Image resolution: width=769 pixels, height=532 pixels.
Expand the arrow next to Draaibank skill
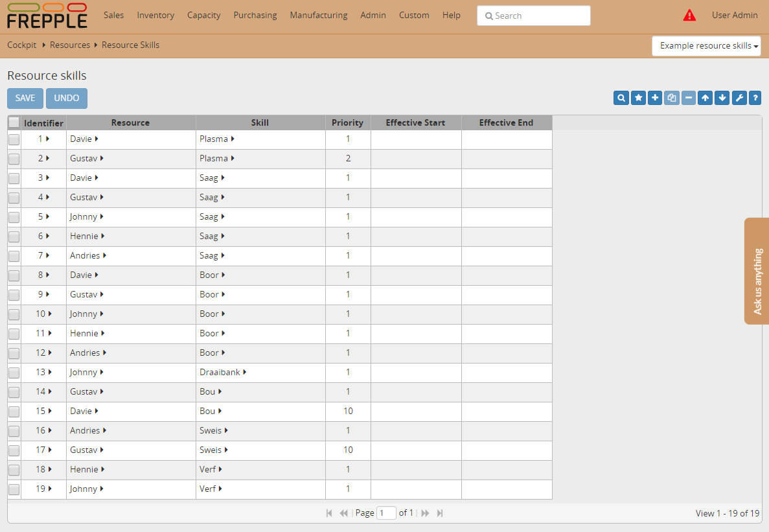pyautogui.click(x=245, y=373)
